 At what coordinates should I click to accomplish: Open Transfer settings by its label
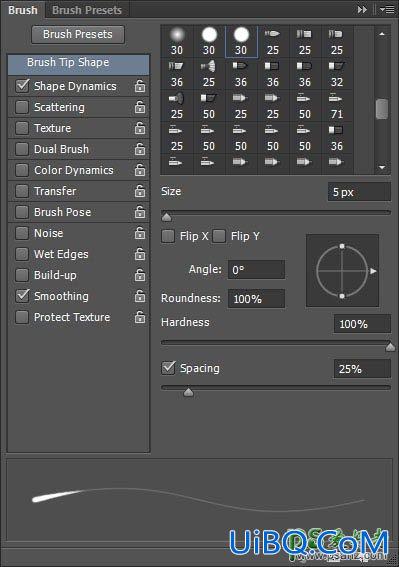(55, 191)
